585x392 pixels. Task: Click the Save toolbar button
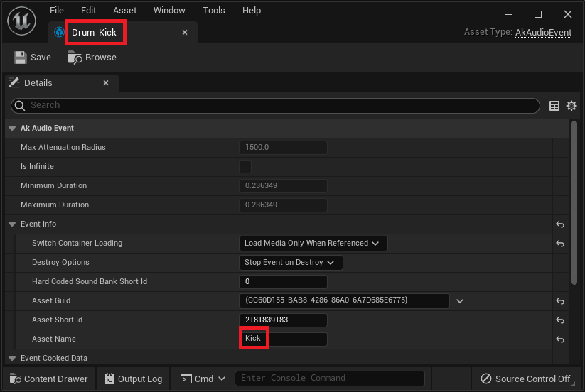tap(33, 58)
